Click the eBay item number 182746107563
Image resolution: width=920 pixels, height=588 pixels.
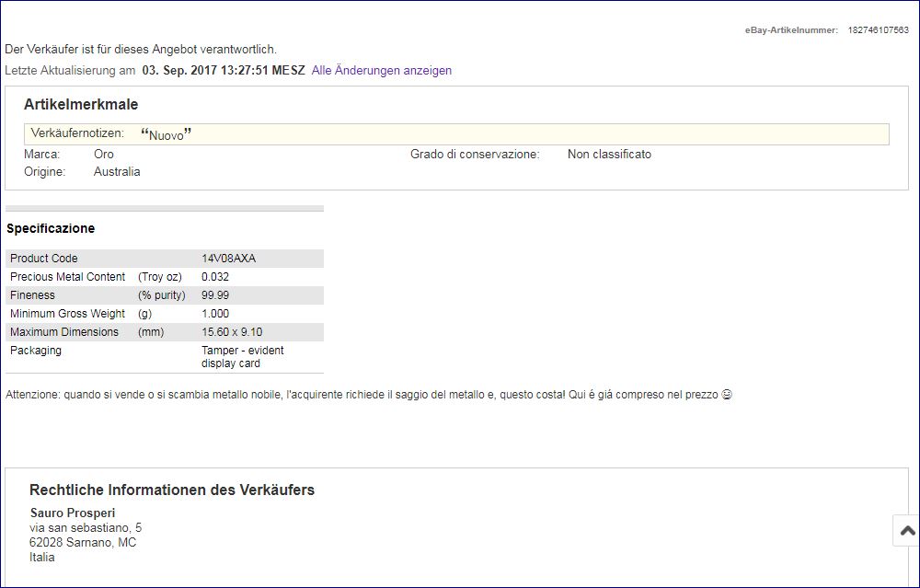878,30
